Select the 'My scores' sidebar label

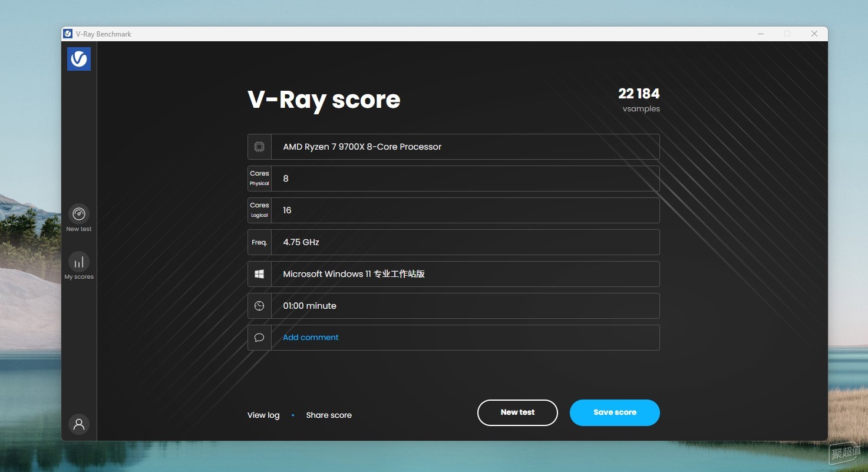click(x=79, y=277)
